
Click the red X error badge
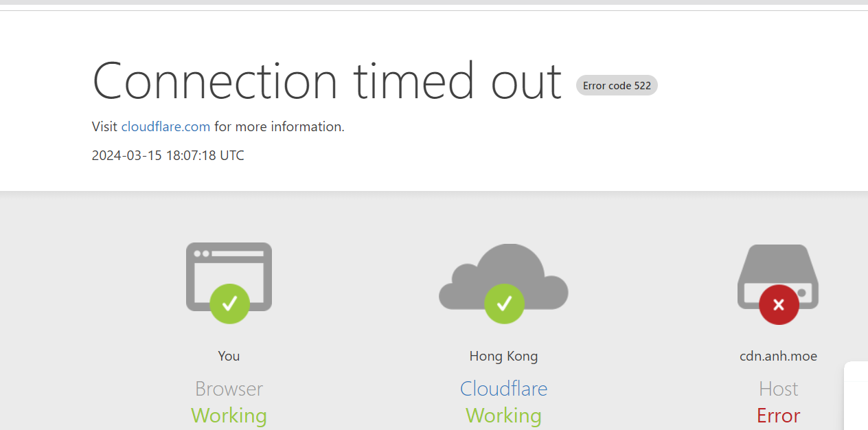(x=779, y=304)
